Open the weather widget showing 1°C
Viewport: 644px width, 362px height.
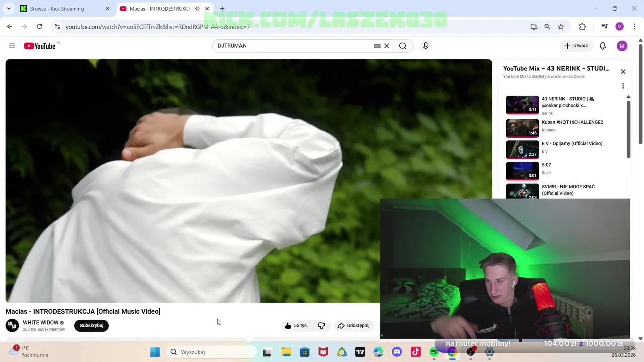(x=28, y=351)
